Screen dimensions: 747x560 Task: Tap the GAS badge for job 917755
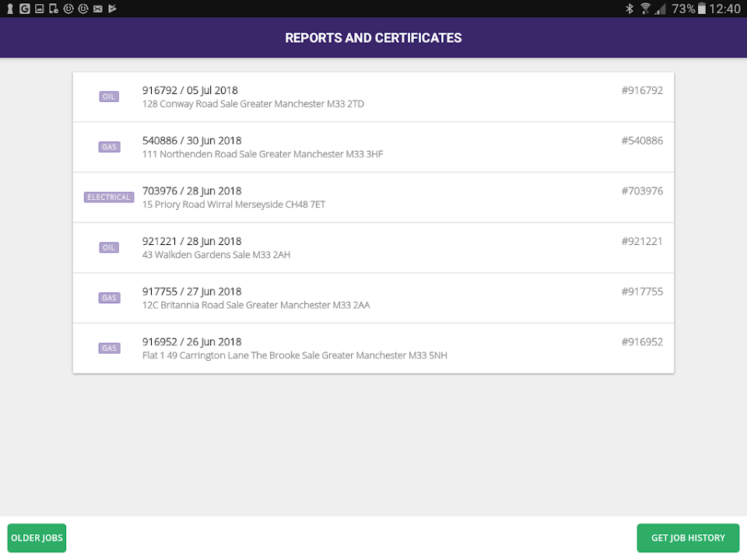click(x=109, y=298)
